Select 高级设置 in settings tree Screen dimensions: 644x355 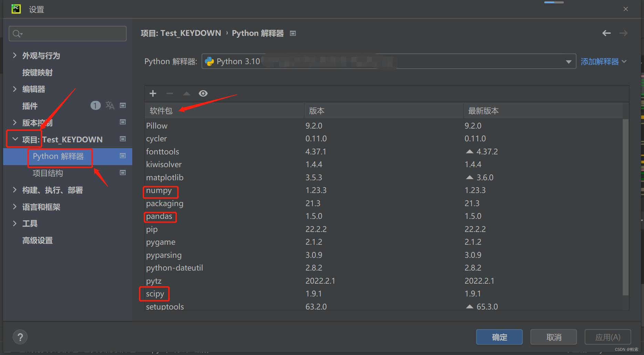38,240
